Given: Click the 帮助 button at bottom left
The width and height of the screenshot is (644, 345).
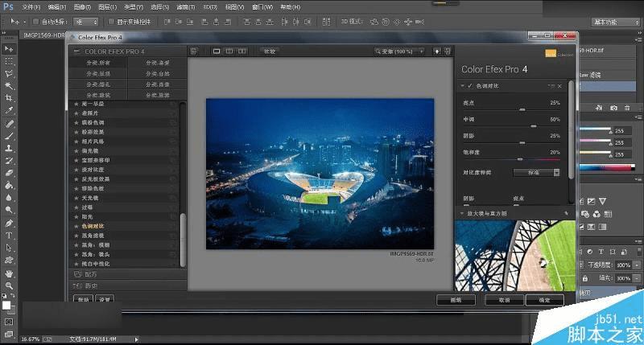Looking at the screenshot, I should pyautogui.click(x=83, y=299).
